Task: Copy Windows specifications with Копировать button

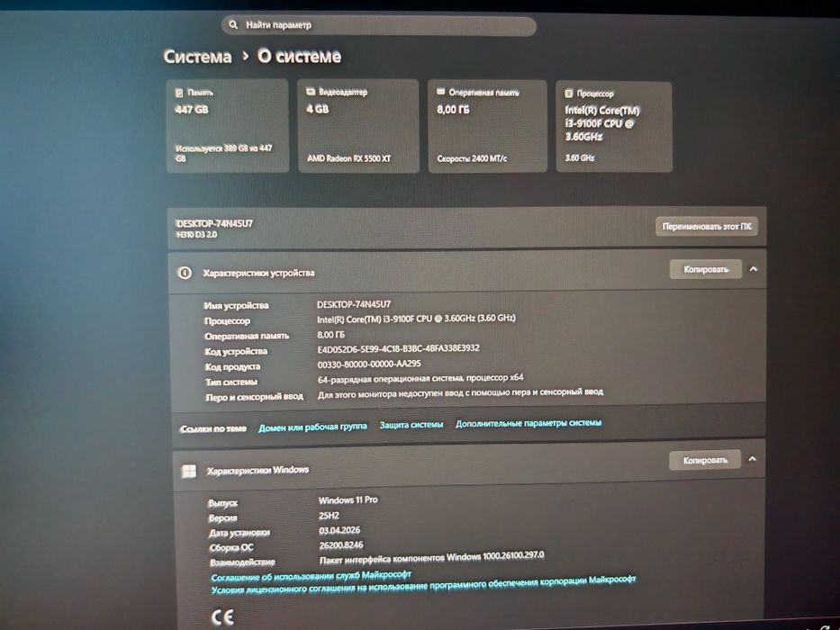Action: point(705,460)
